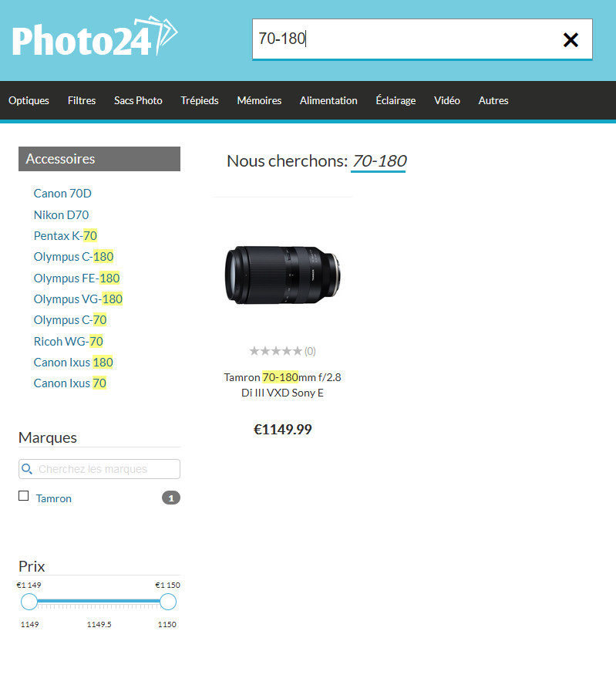Click the Tamron result count badge
Viewport: 616px width, 675px height.
(x=171, y=498)
